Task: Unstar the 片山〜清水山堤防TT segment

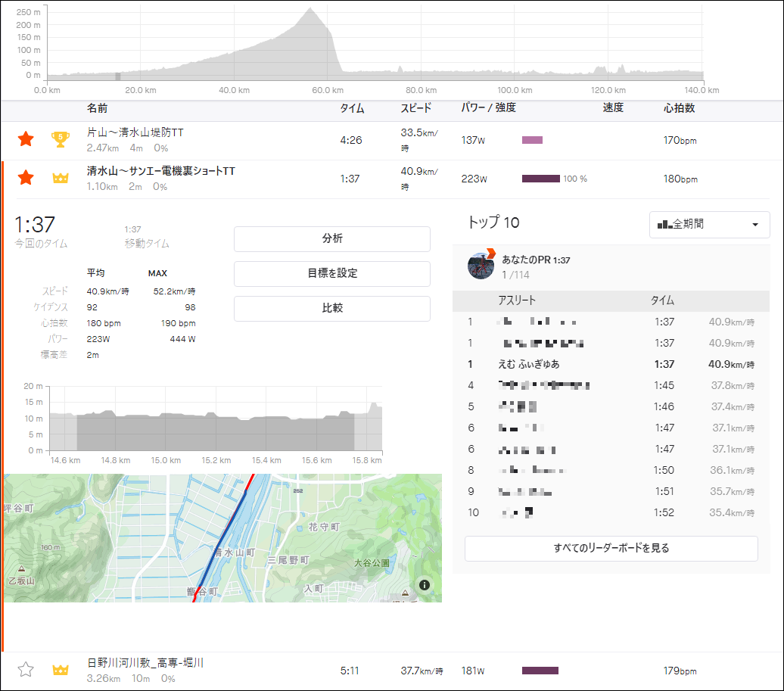Action: (x=26, y=139)
